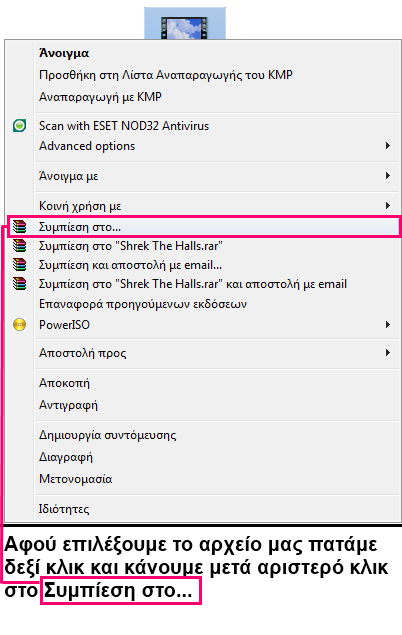Choose Αντιγραφή menu entry
Image resolution: width=402 pixels, height=635 pixels.
[68, 405]
